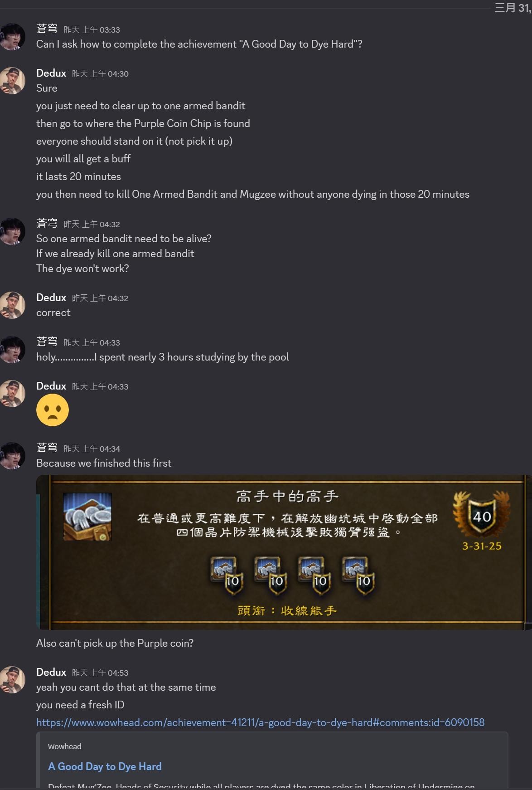Click Dedux's avatar on the 04:53 message
Screen dimensions: 532x790
pos(13,680)
